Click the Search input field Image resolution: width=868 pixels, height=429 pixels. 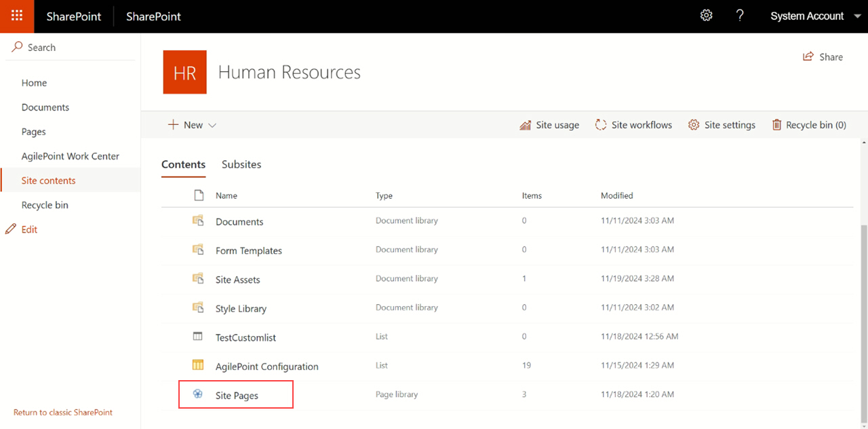point(71,48)
